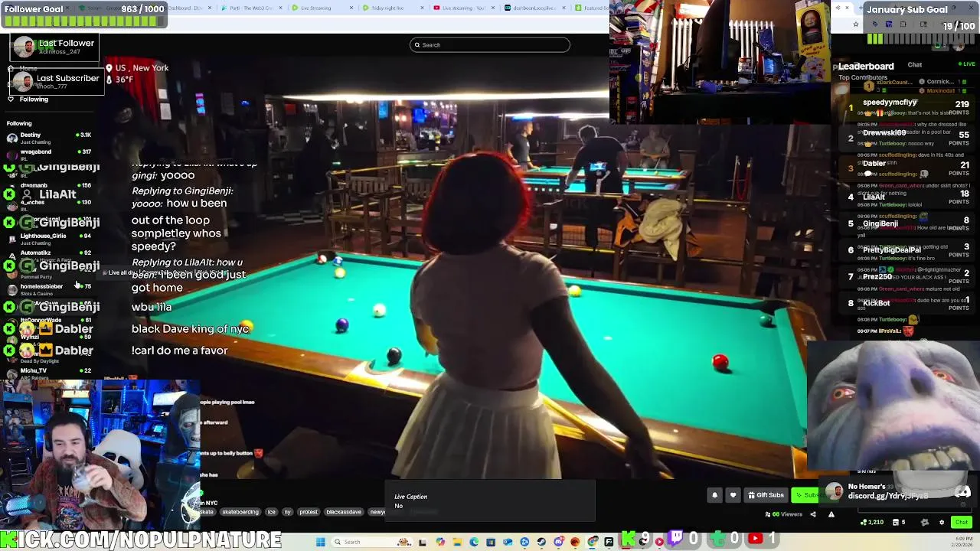This screenshot has width=980, height=551.
Task: Click the 'blacksdave' stream tag
Action: click(x=344, y=512)
